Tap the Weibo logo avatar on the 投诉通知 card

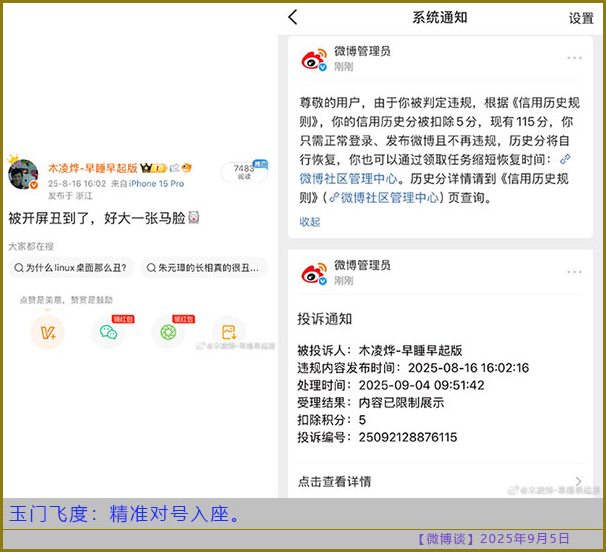click(314, 273)
